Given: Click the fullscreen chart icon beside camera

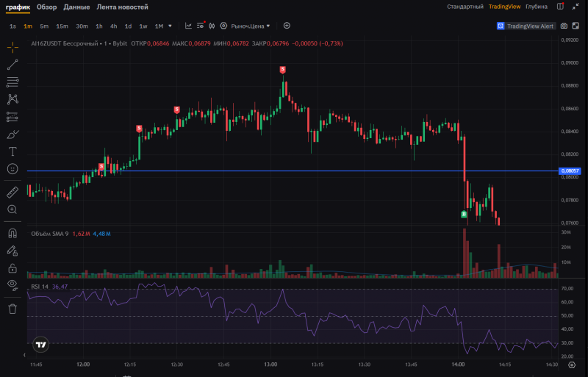Looking at the screenshot, I should click(x=576, y=26).
